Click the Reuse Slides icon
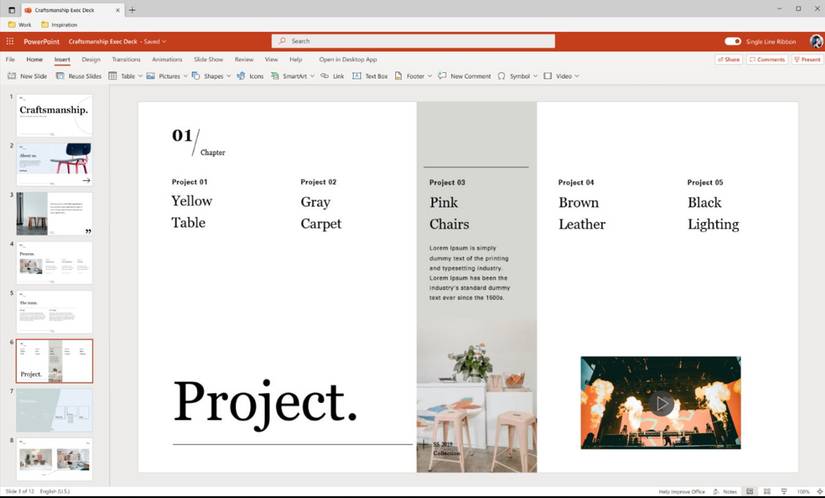 tap(60, 76)
